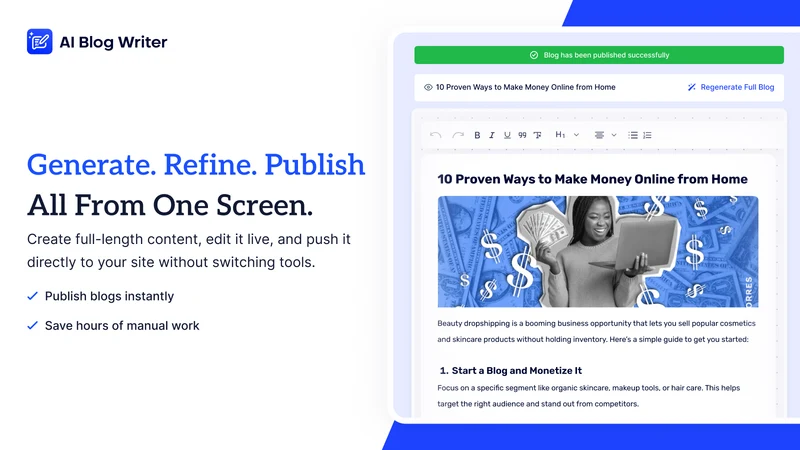Click the 'Create full-length content' description text
Screen dimensions: 800x450
click(189, 251)
